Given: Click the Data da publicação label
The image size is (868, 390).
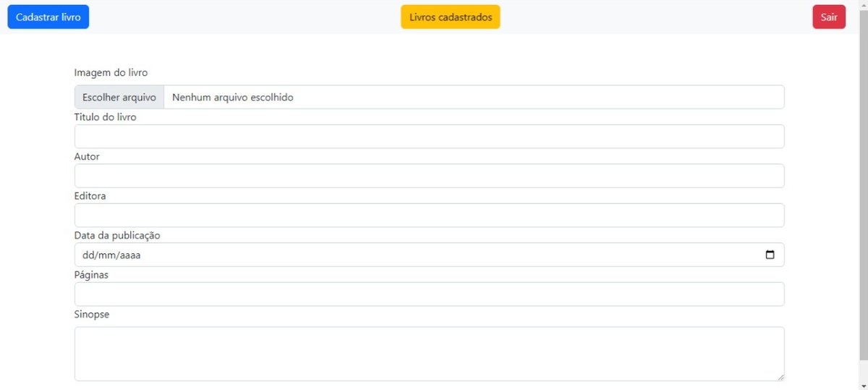Looking at the screenshot, I should (x=117, y=236).
